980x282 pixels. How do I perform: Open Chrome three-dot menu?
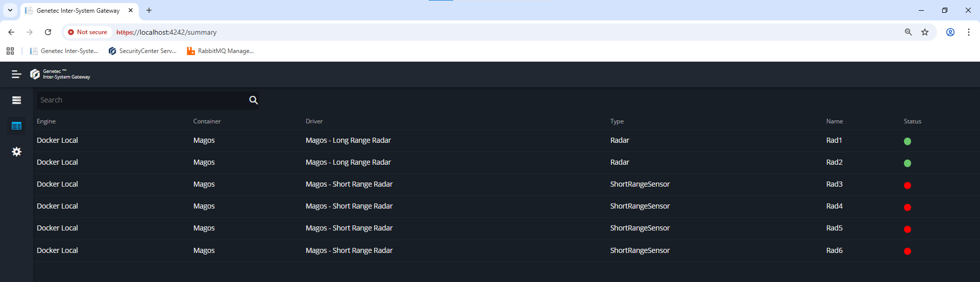coord(968,32)
